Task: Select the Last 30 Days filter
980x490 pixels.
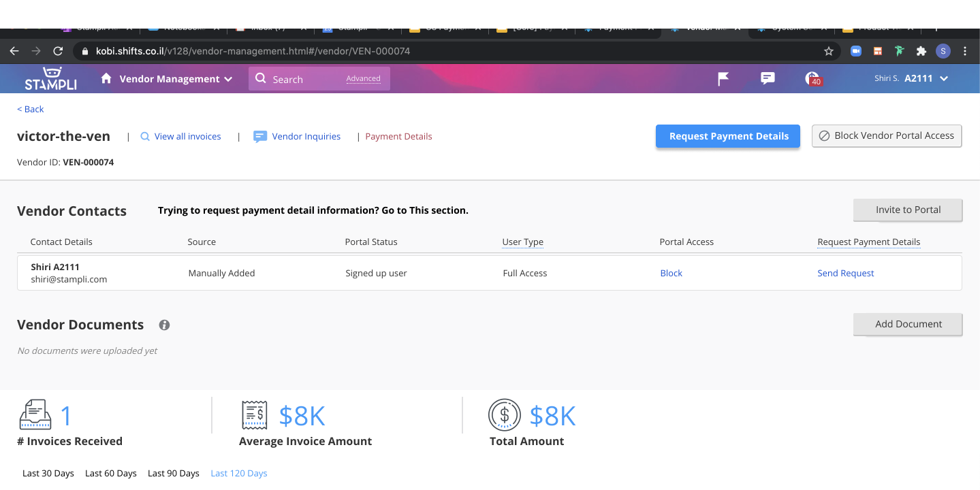Action: pos(48,473)
